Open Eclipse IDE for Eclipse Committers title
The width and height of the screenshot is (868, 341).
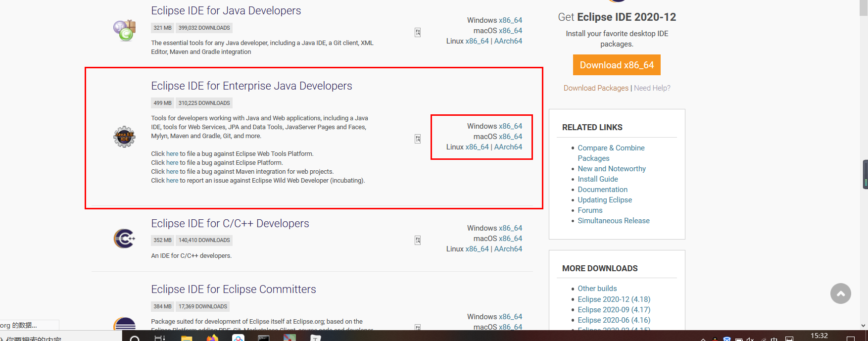pos(234,289)
